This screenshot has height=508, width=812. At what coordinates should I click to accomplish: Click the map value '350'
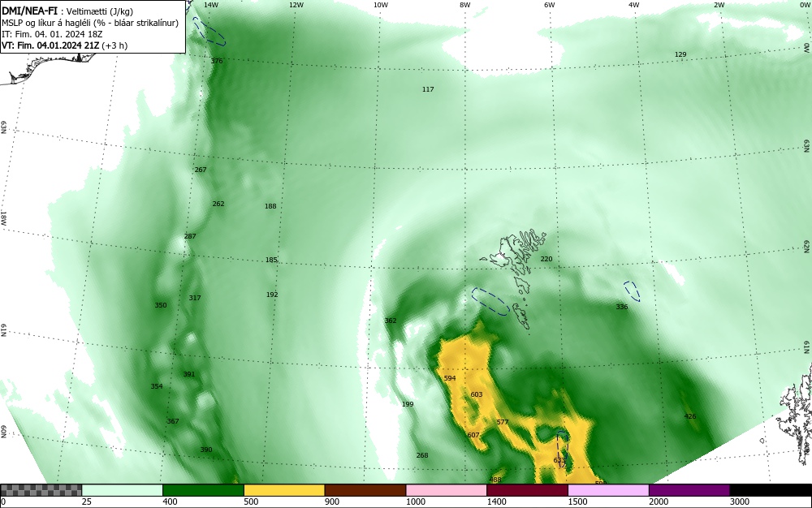(161, 305)
